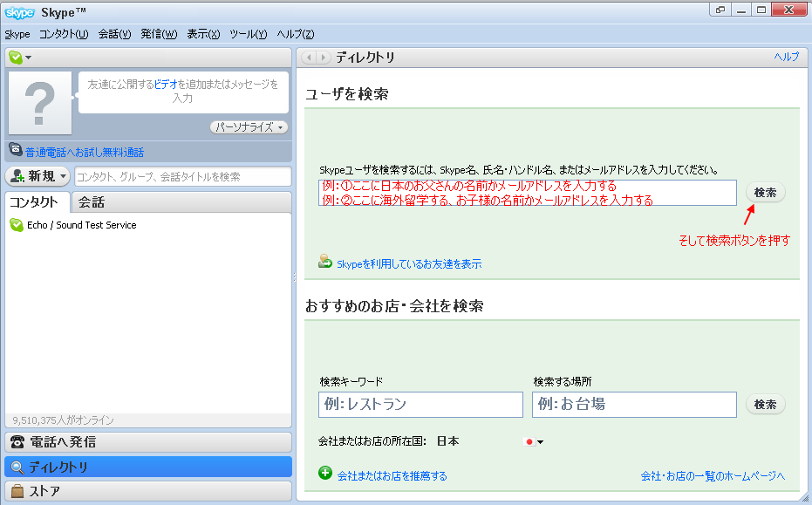Open the Japan flag country selector
Screen dimensions: 812x505
pos(533,442)
